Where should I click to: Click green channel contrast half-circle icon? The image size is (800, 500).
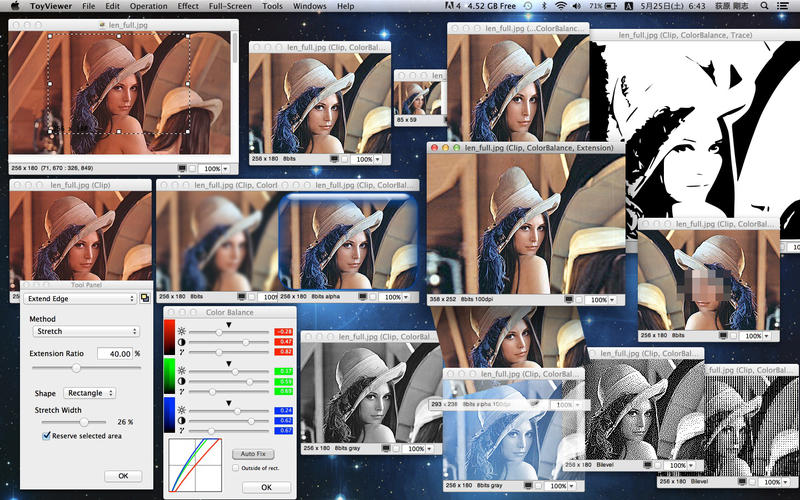tap(181, 381)
